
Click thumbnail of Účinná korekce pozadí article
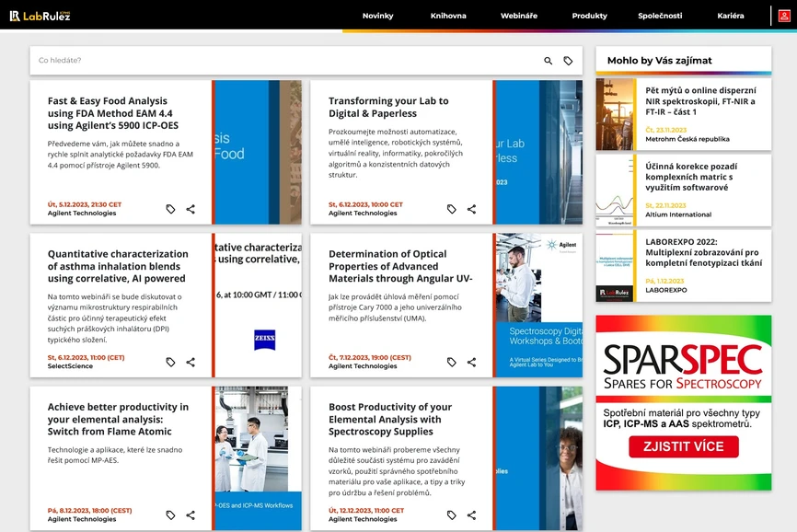click(x=615, y=191)
